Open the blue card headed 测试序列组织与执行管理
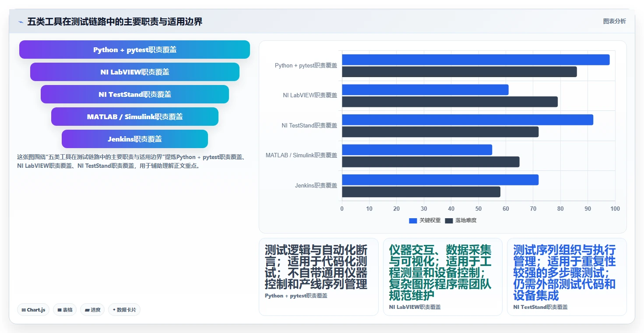This screenshot has height=333, width=644. (567, 276)
